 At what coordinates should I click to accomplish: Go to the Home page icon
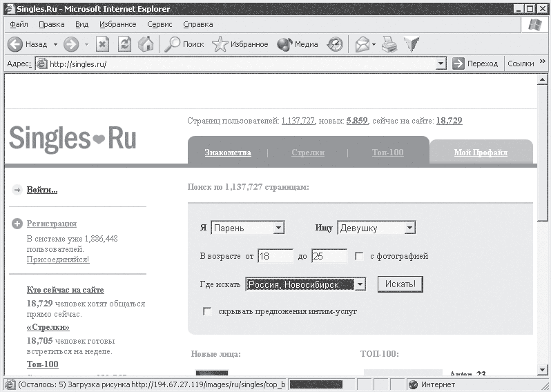[146, 44]
